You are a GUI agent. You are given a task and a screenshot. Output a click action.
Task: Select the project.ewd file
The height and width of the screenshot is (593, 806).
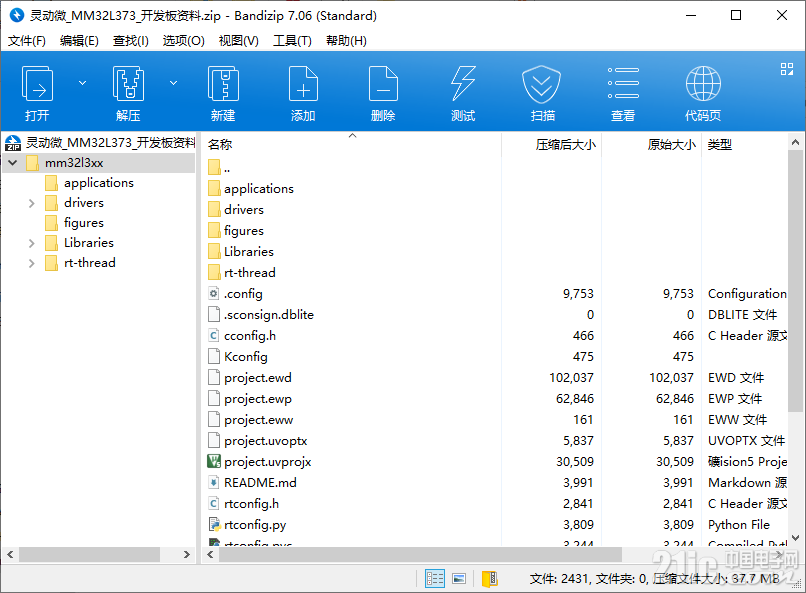[250, 378]
